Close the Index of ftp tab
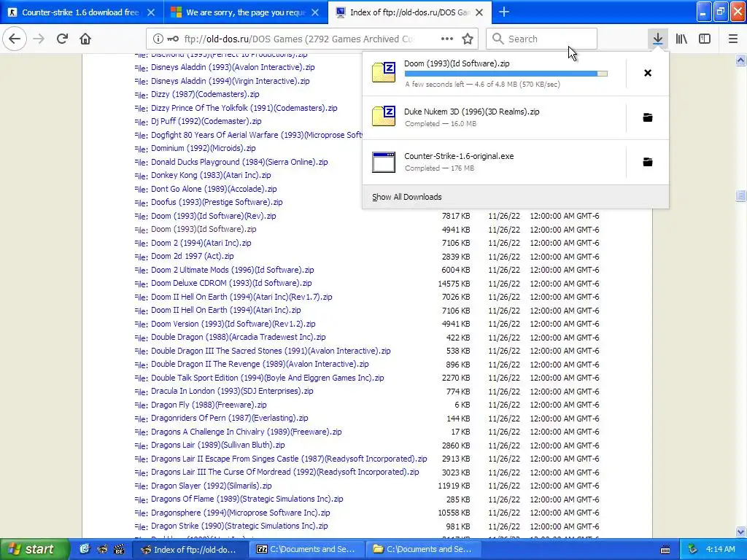The height and width of the screenshot is (560, 747). (x=479, y=12)
